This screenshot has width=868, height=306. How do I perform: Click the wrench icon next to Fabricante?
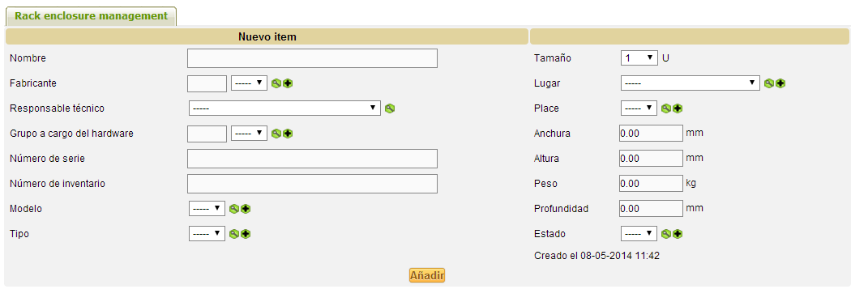tap(276, 83)
